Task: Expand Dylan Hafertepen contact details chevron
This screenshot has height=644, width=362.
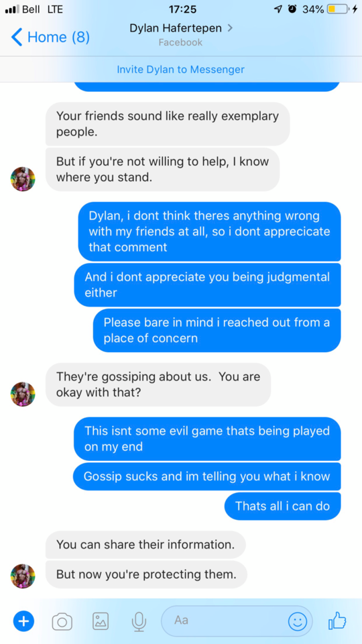Action: coord(230,28)
